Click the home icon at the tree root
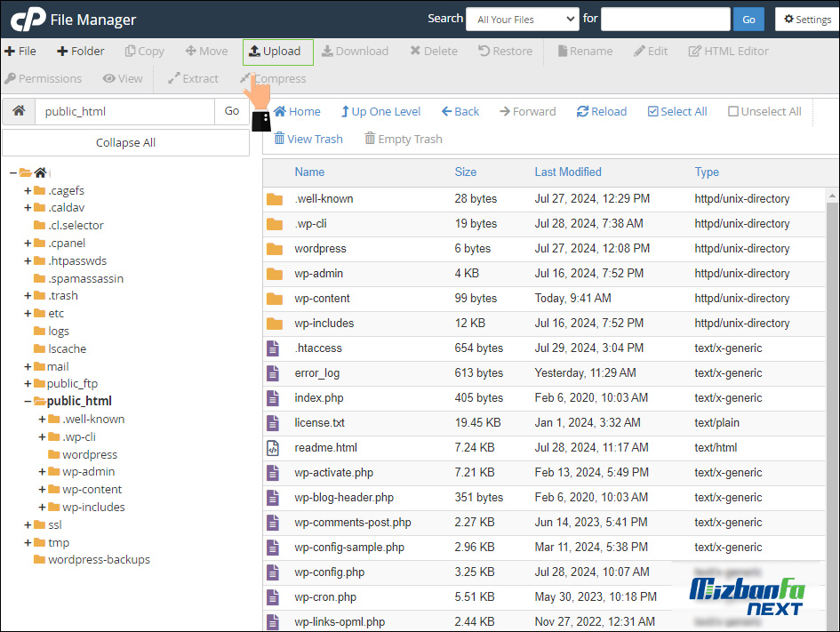The height and width of the screenshot is (632, 840). pyautogui.click(x=40, y=172)
